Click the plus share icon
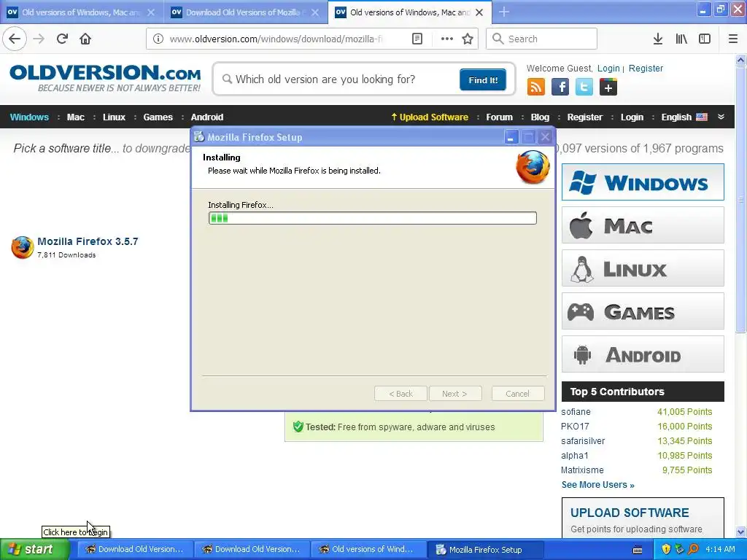The height and width of the screenshot is (560, 747). pos(608,87)
